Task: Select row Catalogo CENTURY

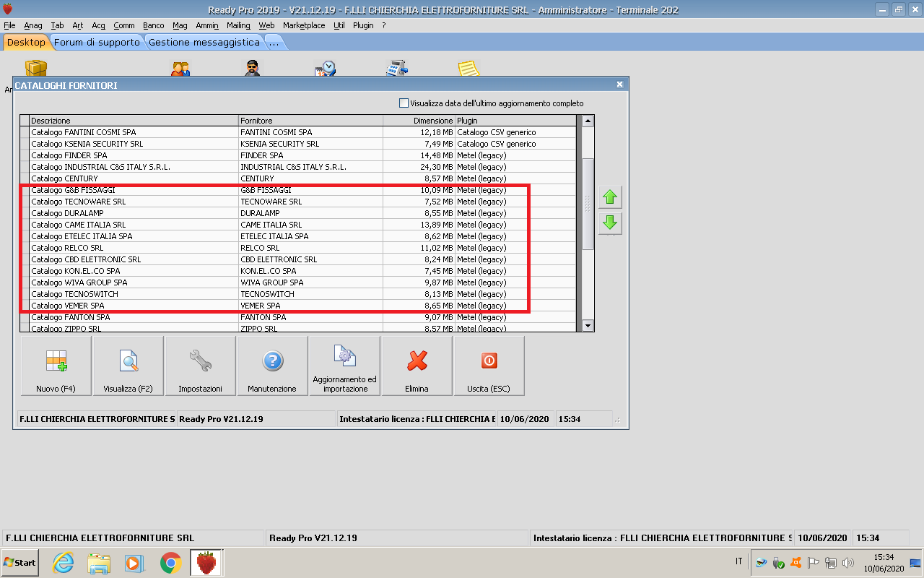Action: click(298, 178)
